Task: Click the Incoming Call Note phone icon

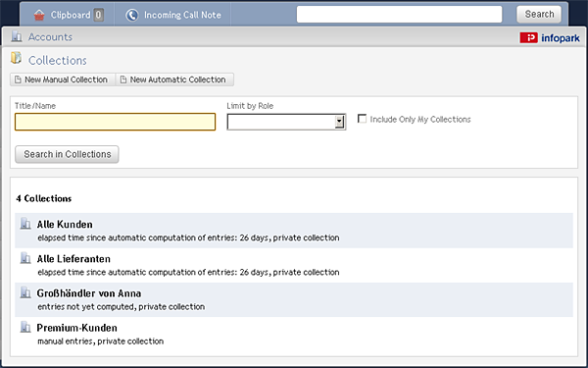Action: [132, 15]
